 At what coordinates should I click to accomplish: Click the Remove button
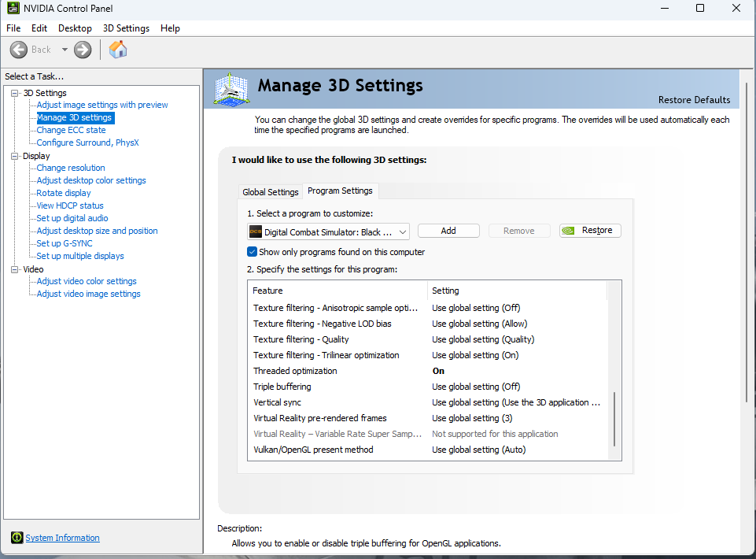[518, 231]
